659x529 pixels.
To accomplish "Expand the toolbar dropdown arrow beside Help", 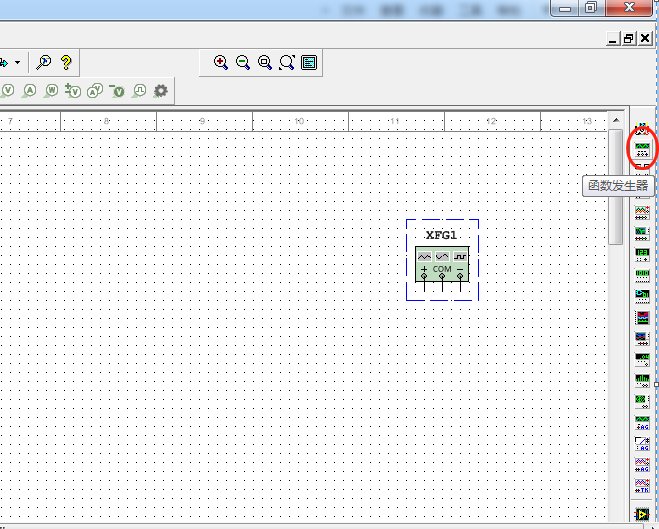I will coord(17,62).
